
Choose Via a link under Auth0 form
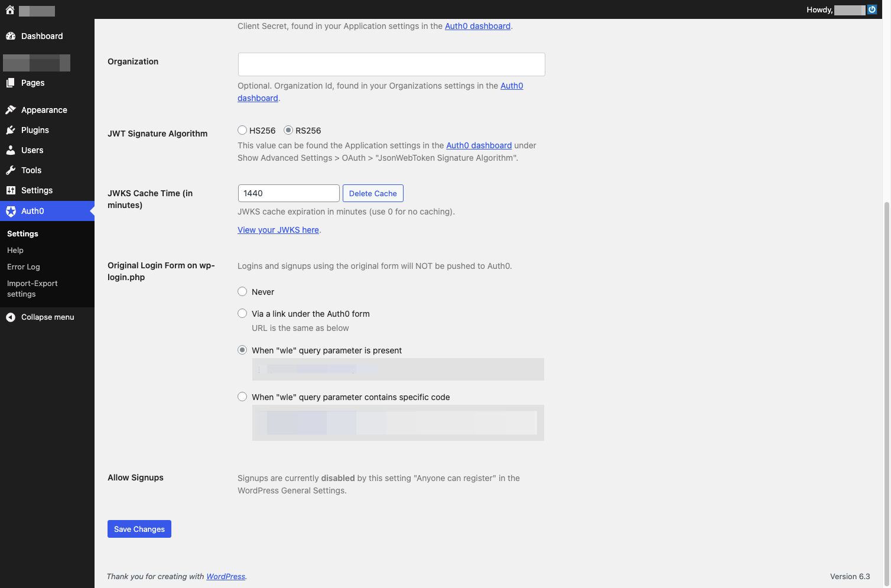tap(242, 313)
